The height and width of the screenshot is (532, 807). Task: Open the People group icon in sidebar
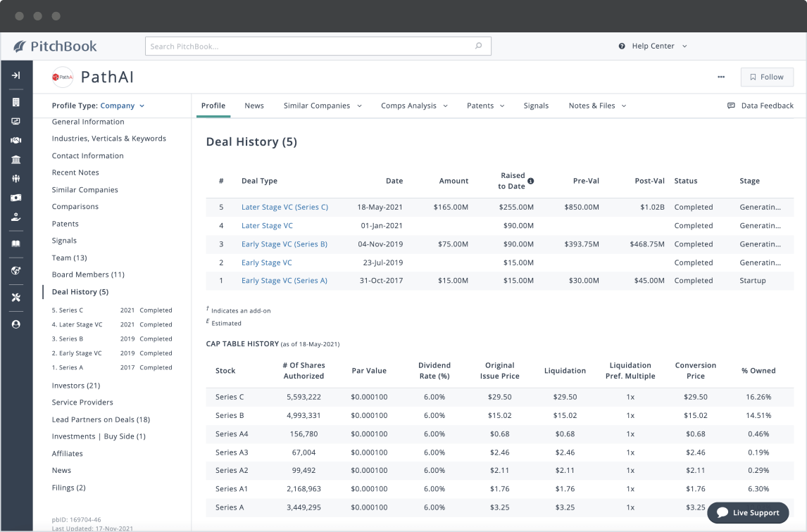click(16, 179)
